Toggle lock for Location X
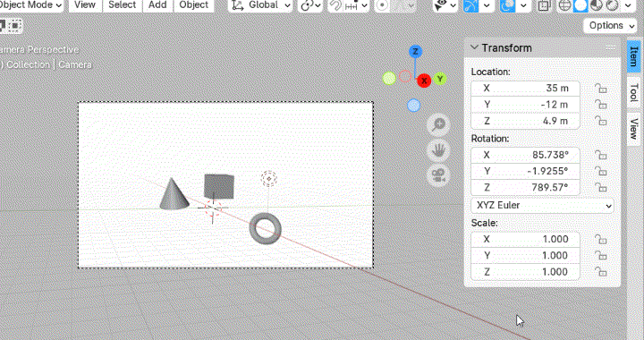The width and height of the screenshot is (644, 340). point(601,89)
